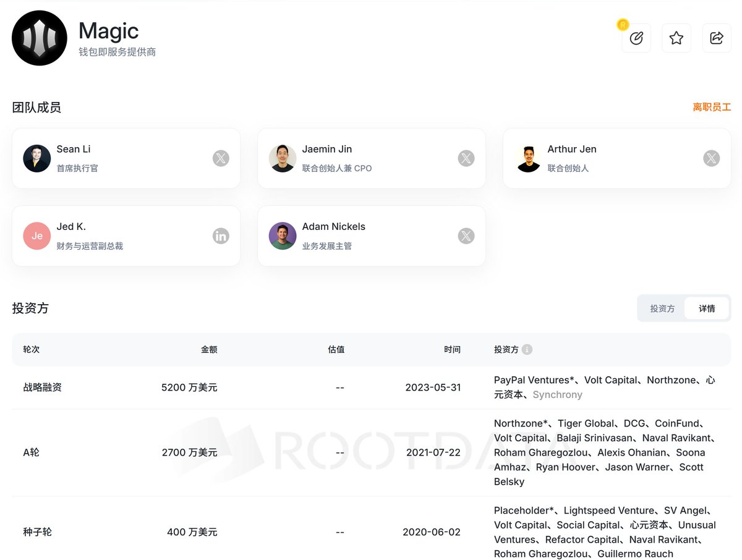Viewport: 742px width, 560px height.
Task: Click Alexis Ohanian investor name
Action: tap(632, 452)
